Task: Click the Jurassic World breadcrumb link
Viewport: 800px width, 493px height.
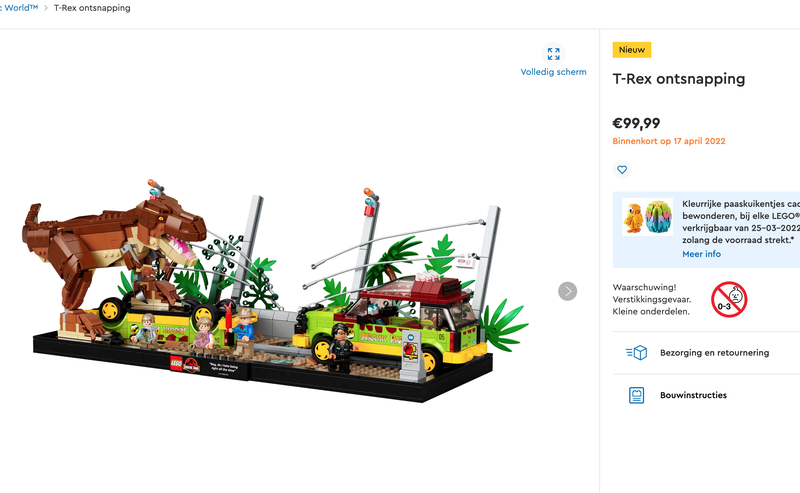Action: tap(18, 8)
